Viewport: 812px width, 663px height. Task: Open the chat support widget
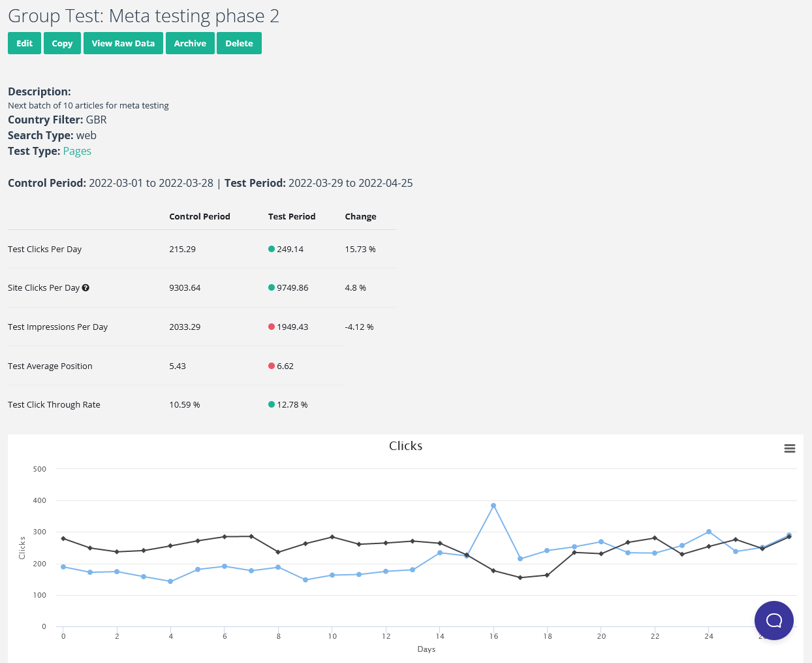click(773, 620)
